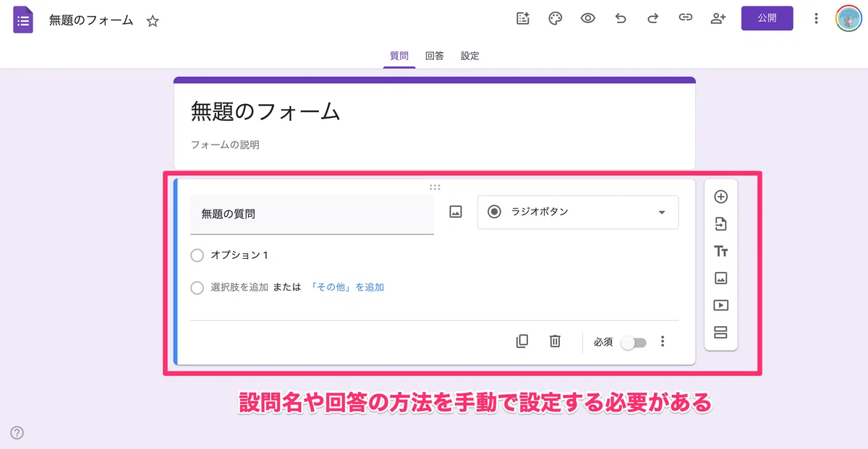The height and width of the screenshot is (449, 868).
Task: Redo the last action
Action: 652,19
